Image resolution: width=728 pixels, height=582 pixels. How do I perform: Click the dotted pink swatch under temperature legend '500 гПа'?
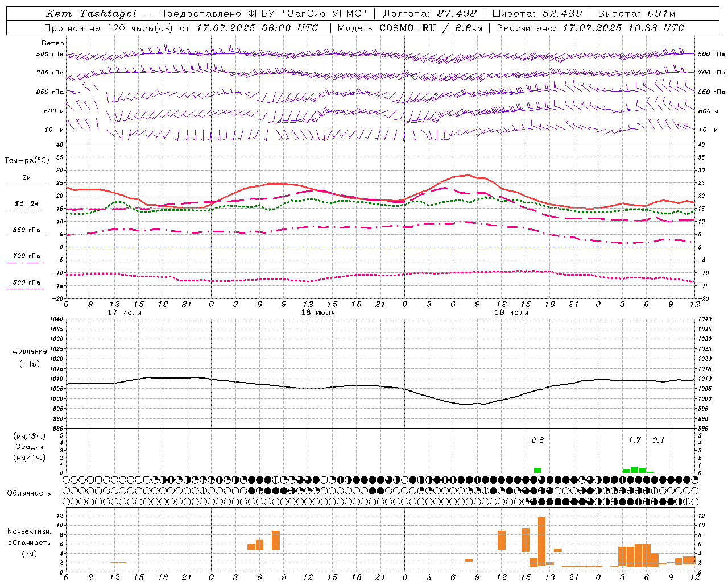[x=26, y=289]
